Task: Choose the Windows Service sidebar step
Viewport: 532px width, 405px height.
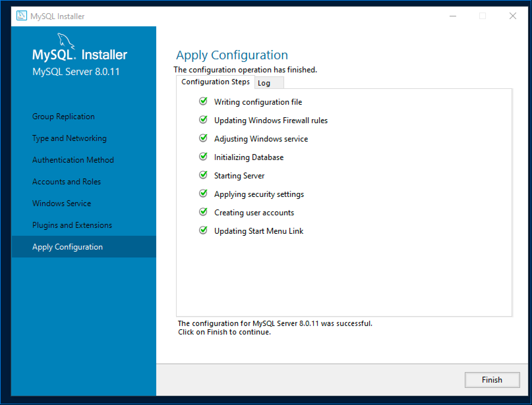Action: 62,203
